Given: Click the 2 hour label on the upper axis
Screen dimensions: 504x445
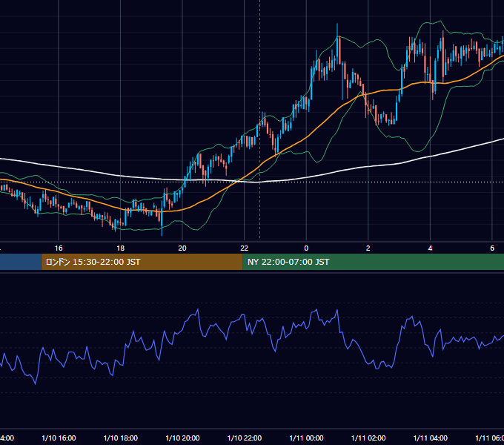Looking at the screenshot, I should [368, 248].
